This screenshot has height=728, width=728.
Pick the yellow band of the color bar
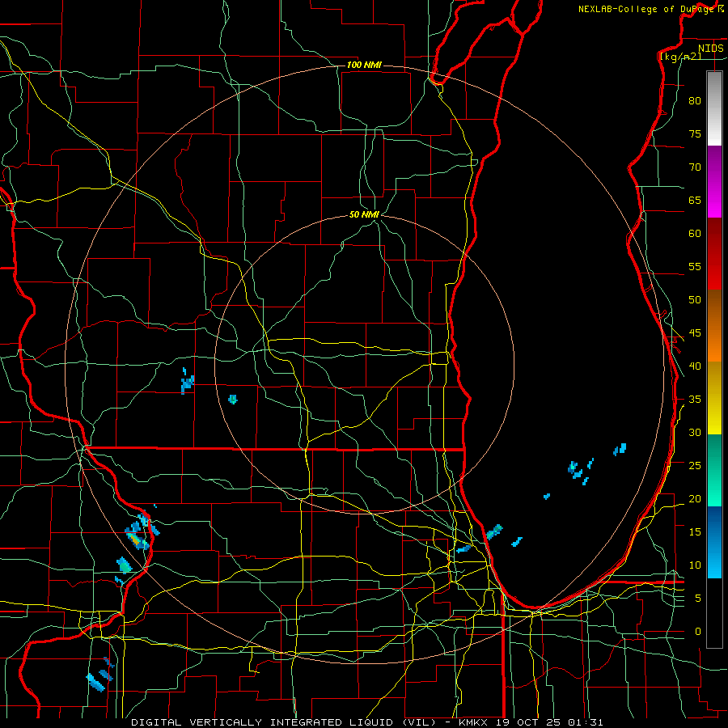(x=714, y=398)
